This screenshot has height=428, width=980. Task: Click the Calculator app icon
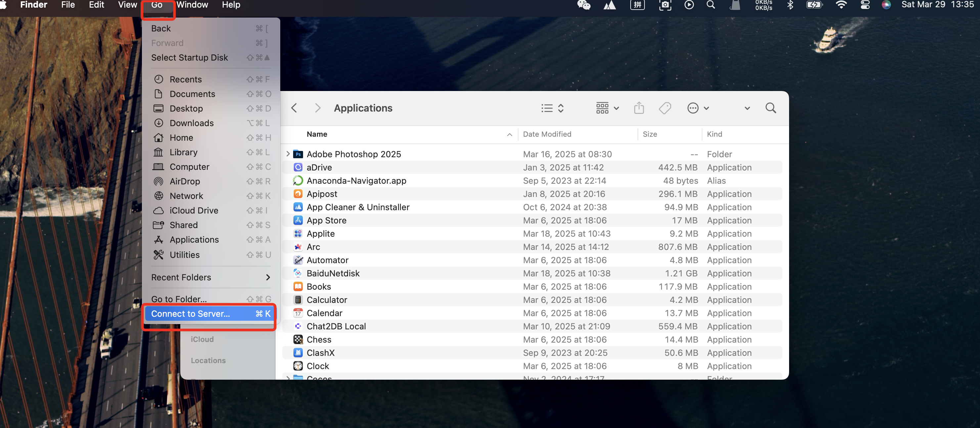point(298,300)
